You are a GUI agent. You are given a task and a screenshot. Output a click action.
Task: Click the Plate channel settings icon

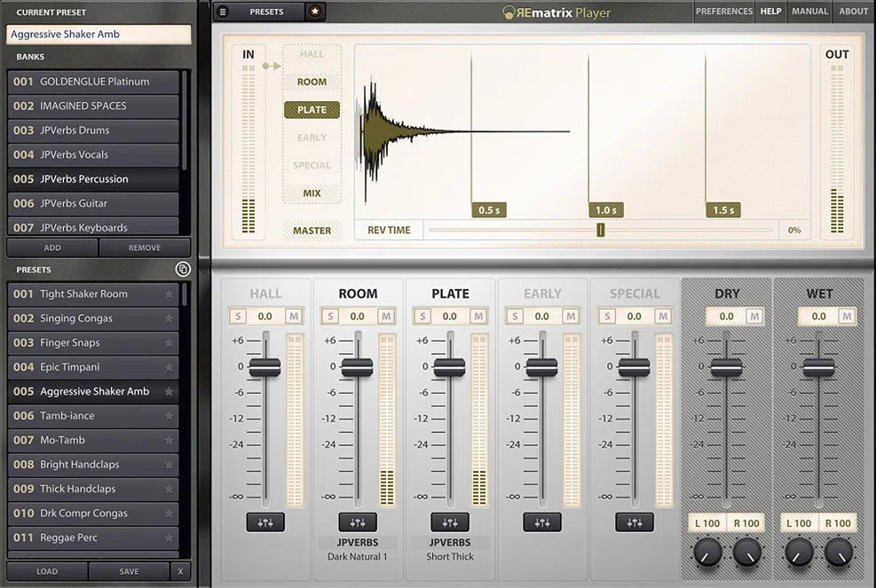(x=450, y=522)
